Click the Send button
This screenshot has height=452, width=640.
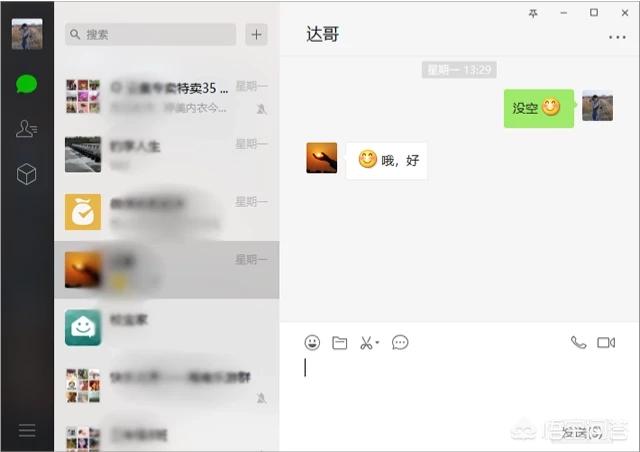click(x=582, y=432)
